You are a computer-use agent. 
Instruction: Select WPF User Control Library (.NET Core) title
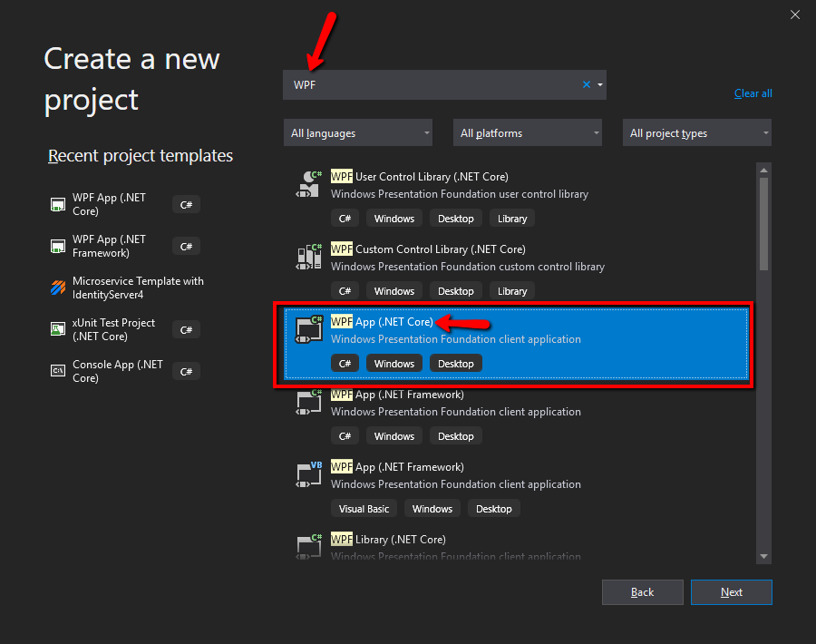[x=420, y=177]
